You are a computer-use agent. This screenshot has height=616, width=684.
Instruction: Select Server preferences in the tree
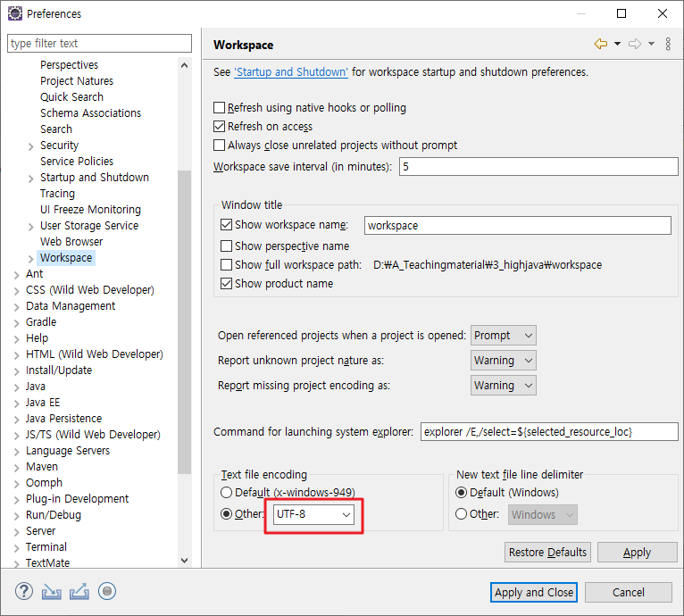(40, 531)
